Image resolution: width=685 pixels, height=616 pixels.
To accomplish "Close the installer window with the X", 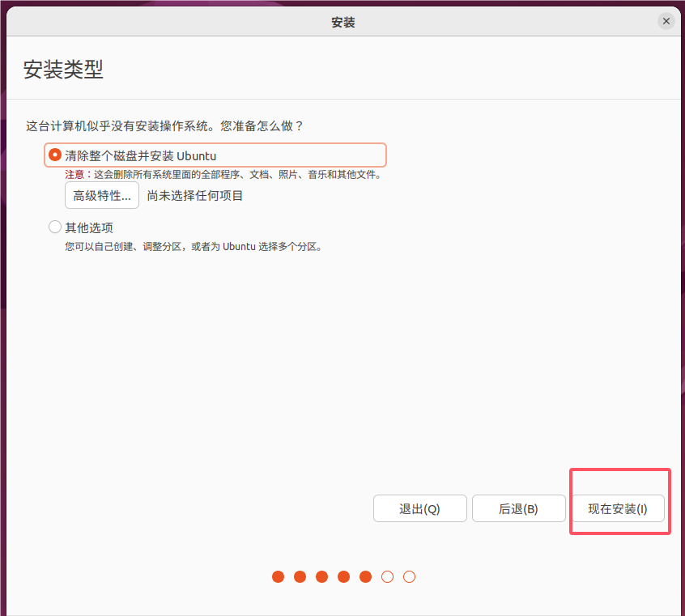I will pyautogui.click(x=666, y=21).
